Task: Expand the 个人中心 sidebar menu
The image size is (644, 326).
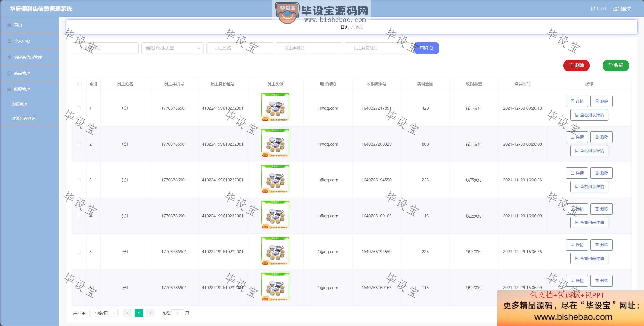Action: click(30, 41)
